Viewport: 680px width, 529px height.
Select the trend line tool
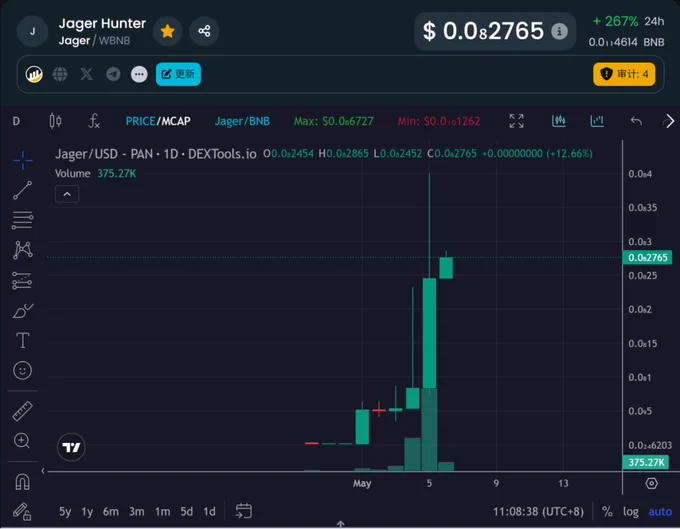point(23,190)
